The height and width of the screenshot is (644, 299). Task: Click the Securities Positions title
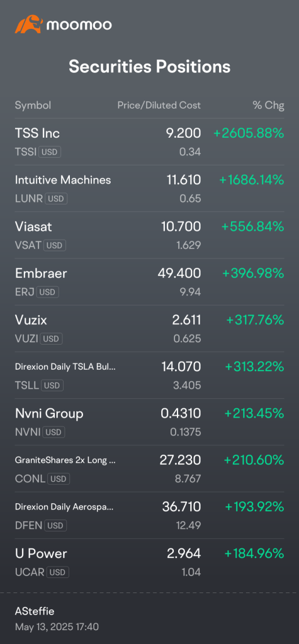coord(149,67)
